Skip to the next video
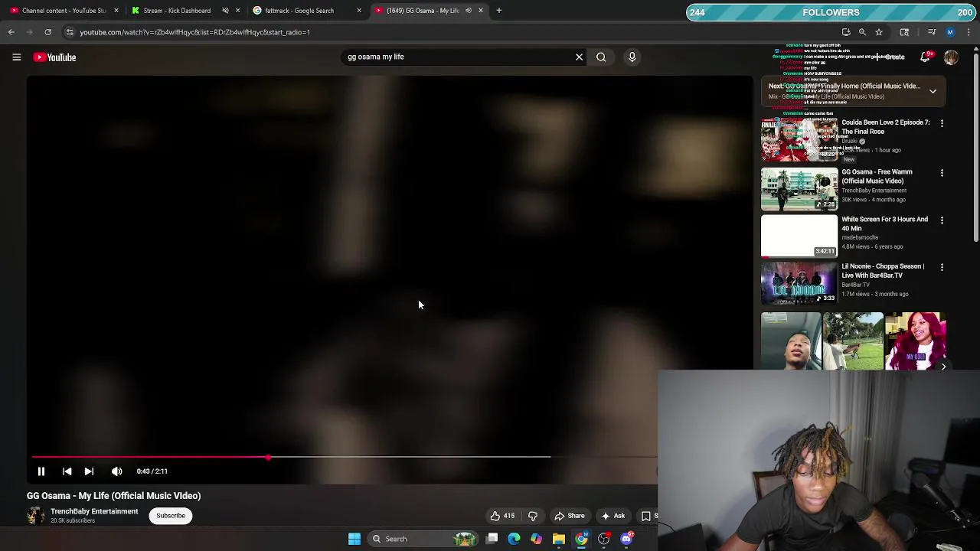The image size is (980, 551). tap(89, 471)
